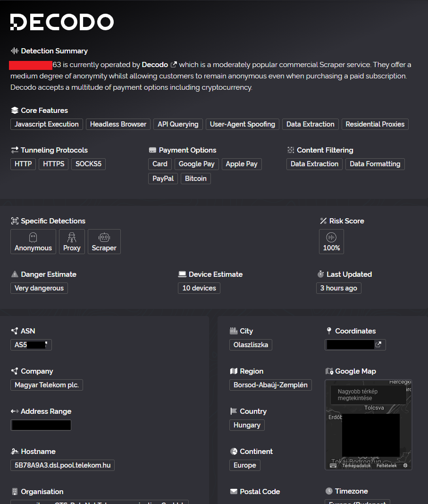Select the Hungary country tag
Image resolution: width=428 pixels, height=504 pixels.
247,425
